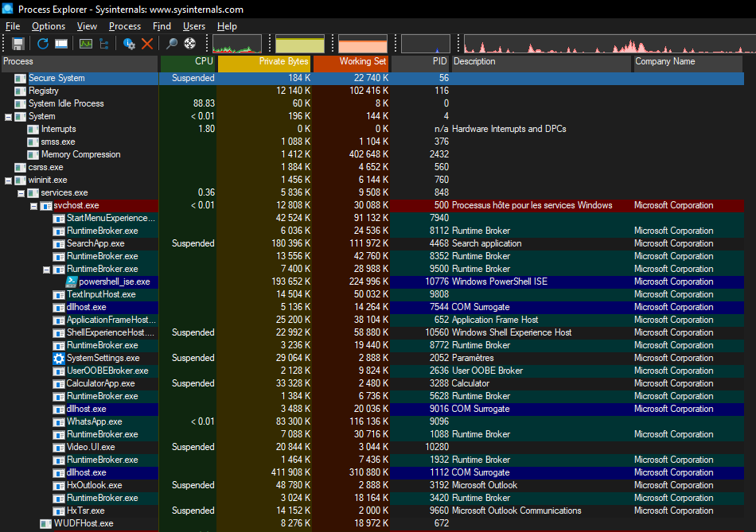The height and width of the screenshot is (532, 756).
Task: Click the '402 648 K' working set value
Action: pos(368,155)
